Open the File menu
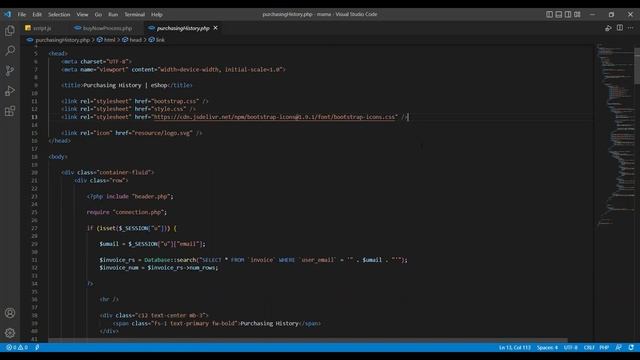The image size is (640, 360). (22, 14)
